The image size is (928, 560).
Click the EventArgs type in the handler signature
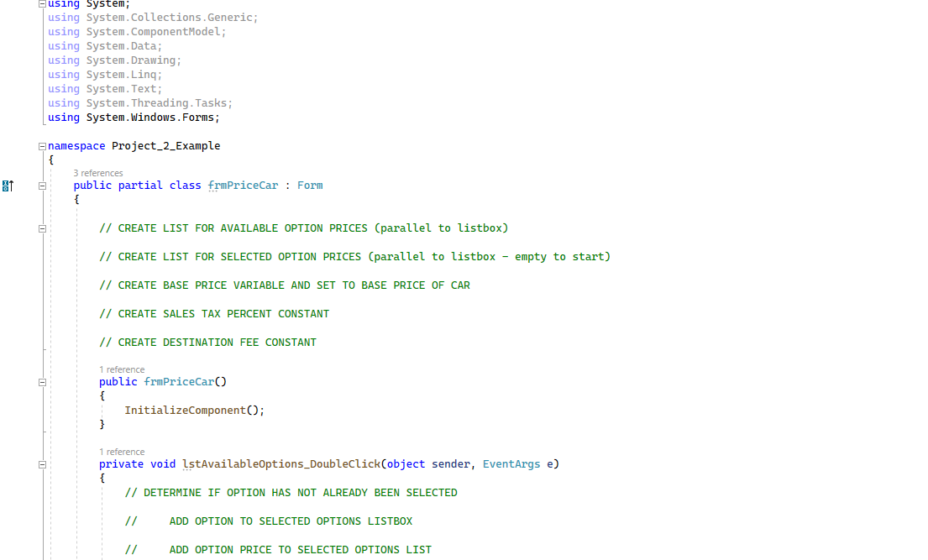[511, 463]
